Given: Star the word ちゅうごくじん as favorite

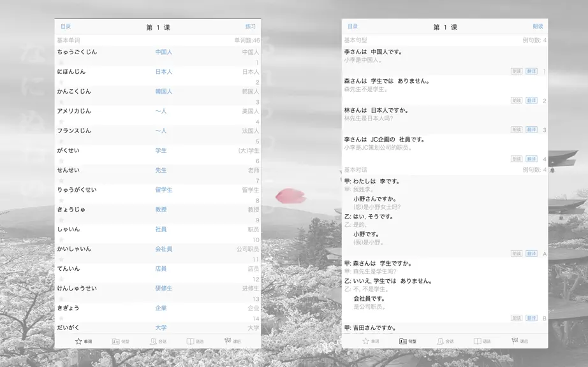Looking at the screenshot, I should point(61,62).
